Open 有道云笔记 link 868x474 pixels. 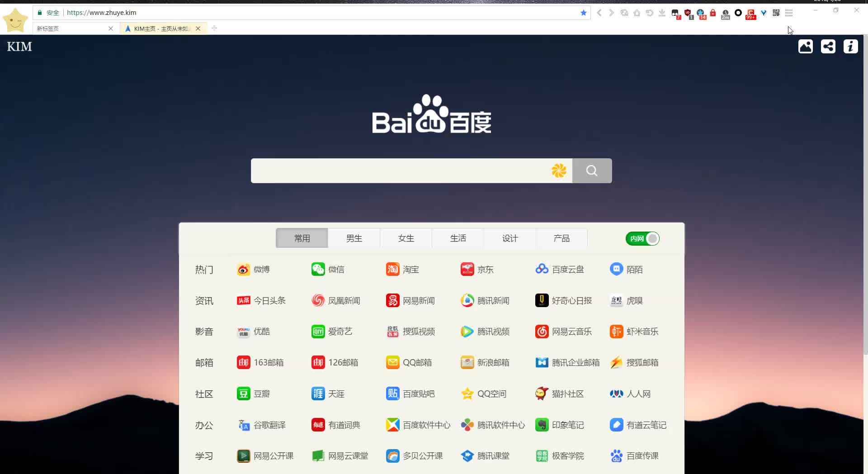638,425
